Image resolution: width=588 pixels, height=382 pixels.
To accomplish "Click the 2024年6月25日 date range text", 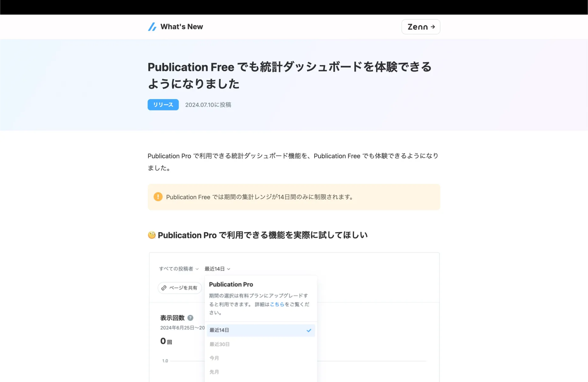I will coord(183,328).
